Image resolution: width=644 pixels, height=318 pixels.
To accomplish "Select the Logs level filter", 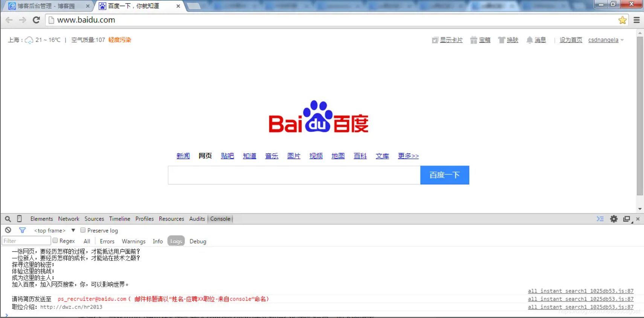I will pyautogui.click(x=176, y=241).
